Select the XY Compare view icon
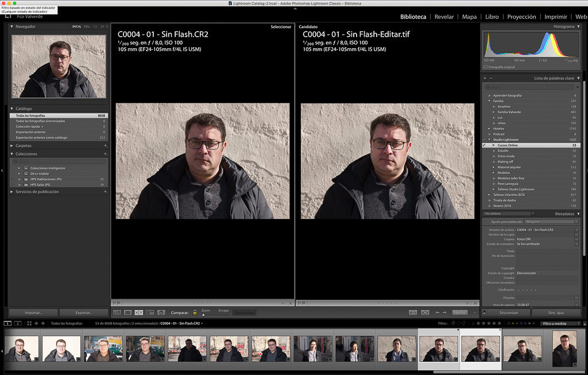Image resolution: width=588 pixels, height=375 pixels. pos(139,312)
